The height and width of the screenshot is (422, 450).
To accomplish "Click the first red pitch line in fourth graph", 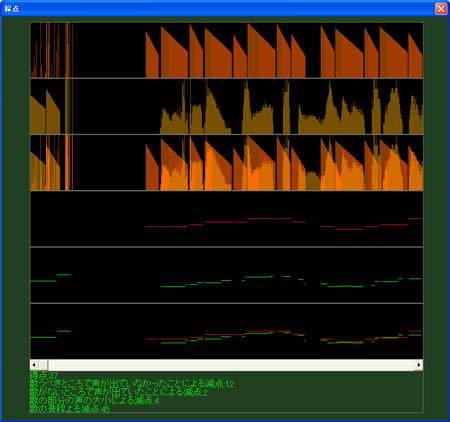I will click(152, 227).
